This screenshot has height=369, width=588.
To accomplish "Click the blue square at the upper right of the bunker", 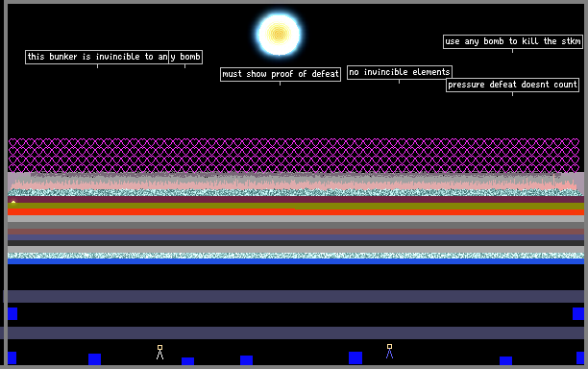I will click(578, 313).
